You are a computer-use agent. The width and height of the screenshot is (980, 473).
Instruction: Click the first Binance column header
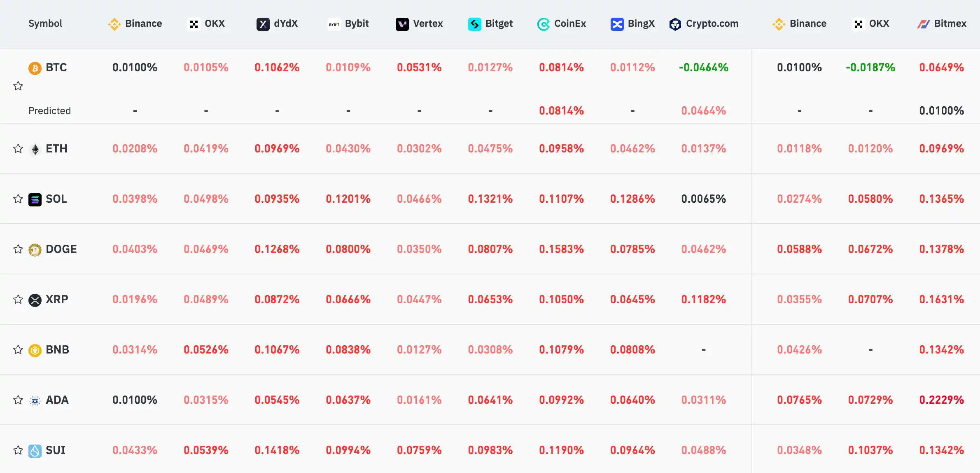pos(135,23)
